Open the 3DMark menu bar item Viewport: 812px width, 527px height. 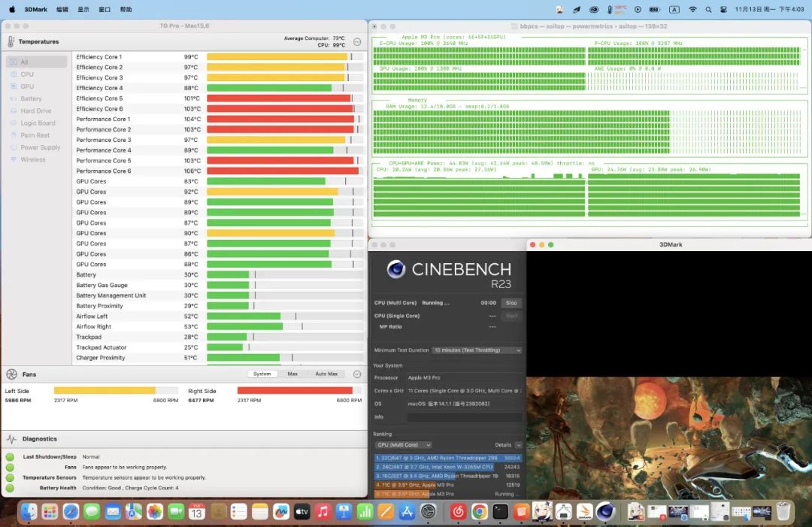pyautogui.click(x=35, y=10)
